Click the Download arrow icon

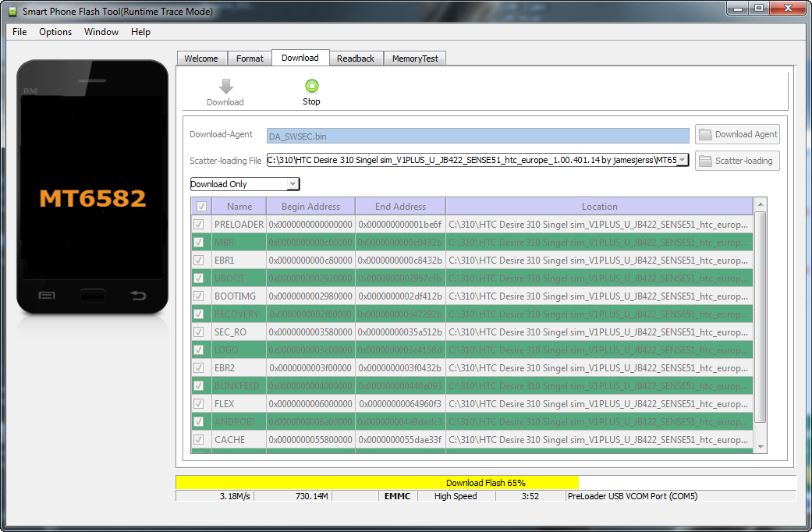[x=225, y=86]
